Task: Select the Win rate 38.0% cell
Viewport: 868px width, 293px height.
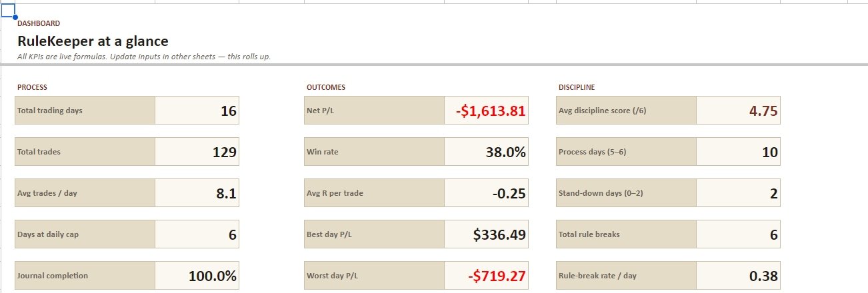Action: [486, 152]
